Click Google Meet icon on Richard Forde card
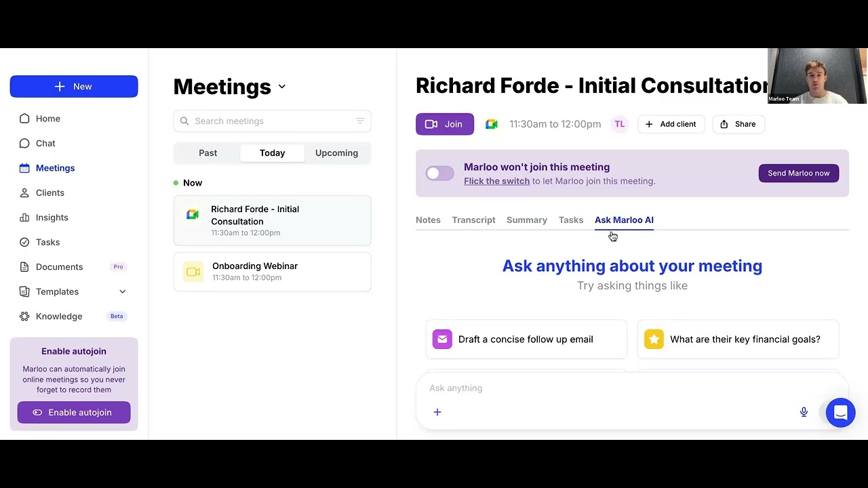868x488 pixels. (193, 215)
